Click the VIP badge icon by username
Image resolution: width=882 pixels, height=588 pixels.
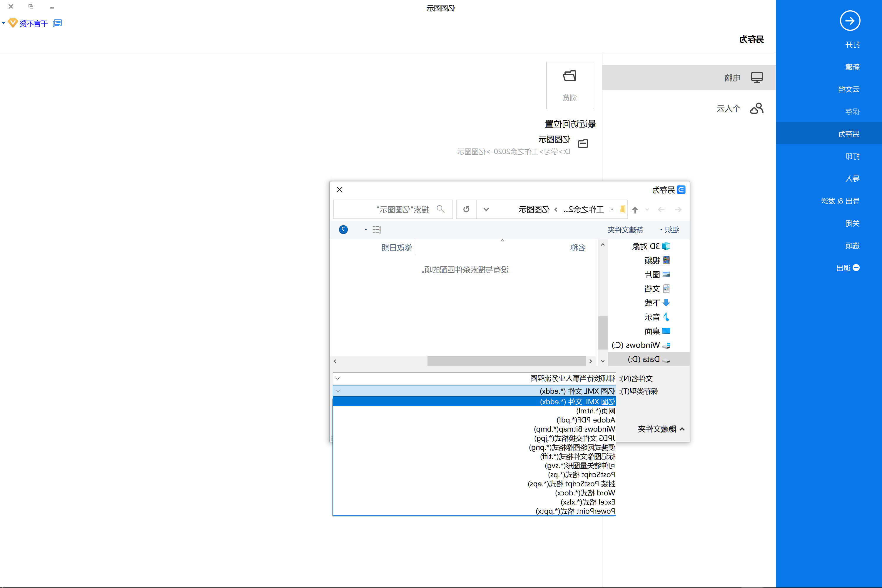(13, 23)
